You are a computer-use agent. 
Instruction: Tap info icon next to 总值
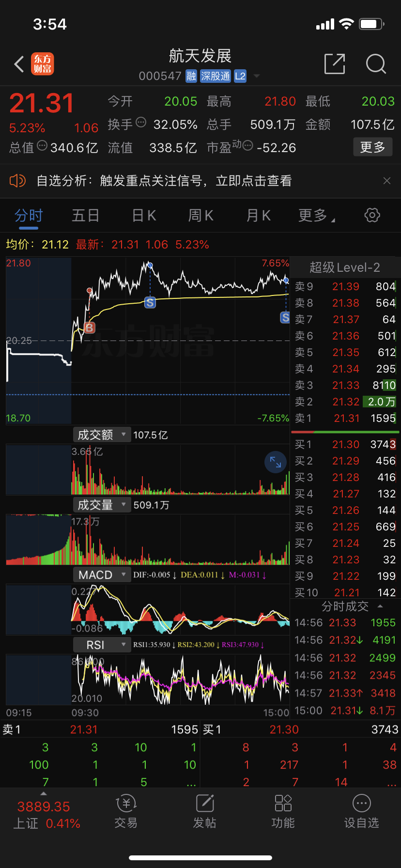tap(42, 145)
